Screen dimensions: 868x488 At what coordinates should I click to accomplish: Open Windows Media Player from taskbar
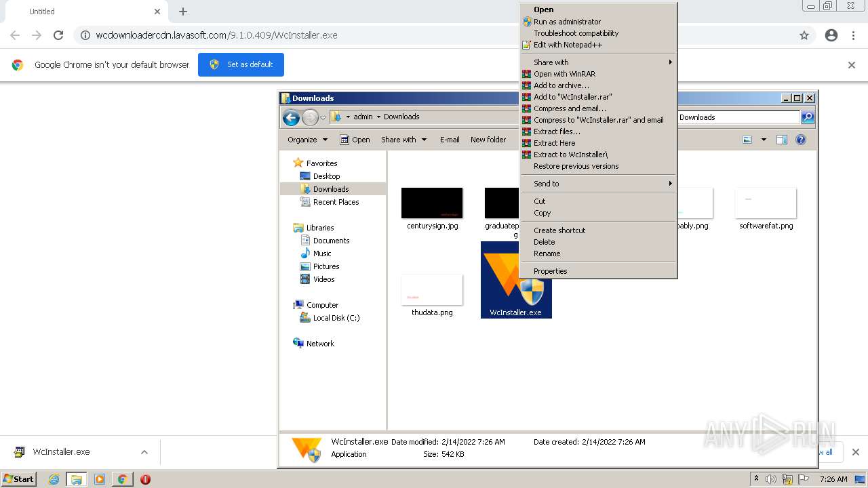pos(100,479)
